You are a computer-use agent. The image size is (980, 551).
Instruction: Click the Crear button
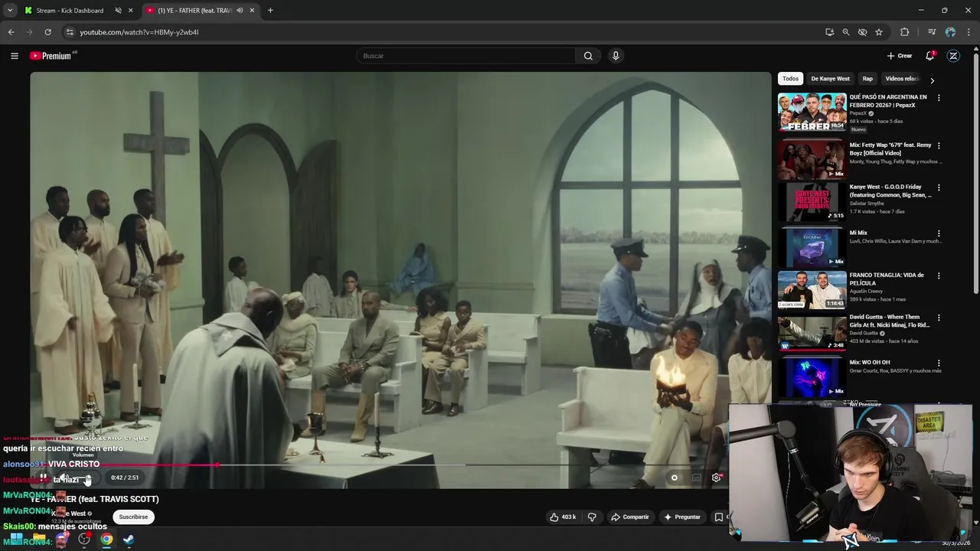coord(900,56)
